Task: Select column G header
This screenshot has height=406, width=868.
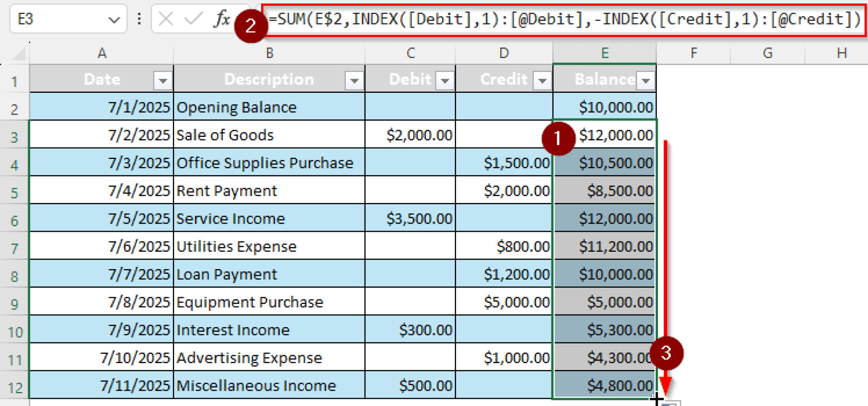Action: [767, 53]
